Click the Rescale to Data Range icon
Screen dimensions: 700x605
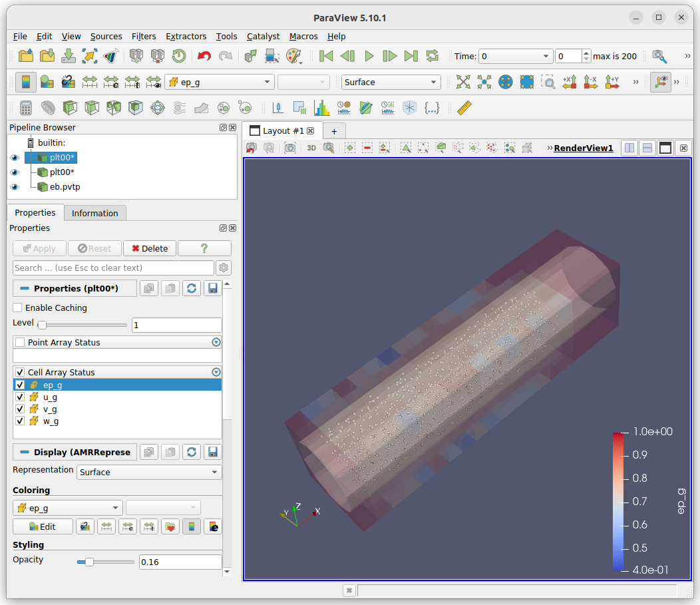[x=90, y=82]
